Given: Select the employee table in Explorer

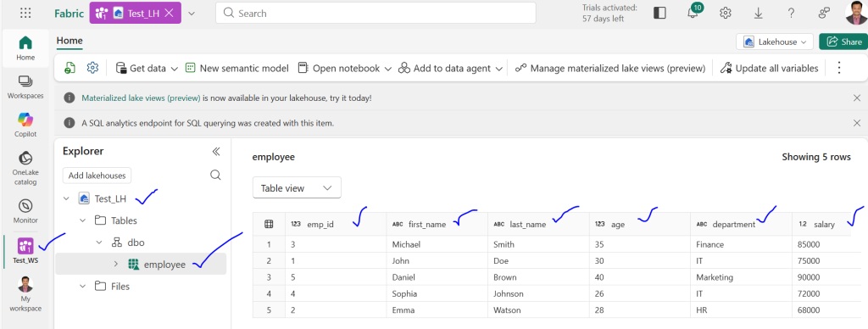Looking at the screenshot, I should tap(141, 265).
